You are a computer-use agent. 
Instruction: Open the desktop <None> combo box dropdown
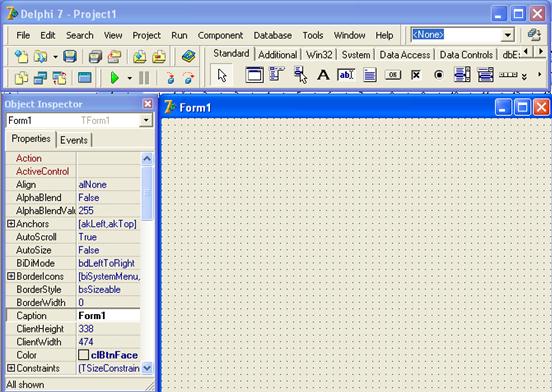[x=507, y=35]
